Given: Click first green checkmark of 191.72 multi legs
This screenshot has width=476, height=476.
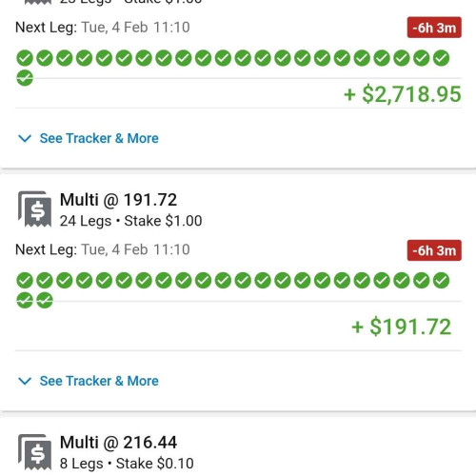Looking at the screenshot, I should point(25,281).
